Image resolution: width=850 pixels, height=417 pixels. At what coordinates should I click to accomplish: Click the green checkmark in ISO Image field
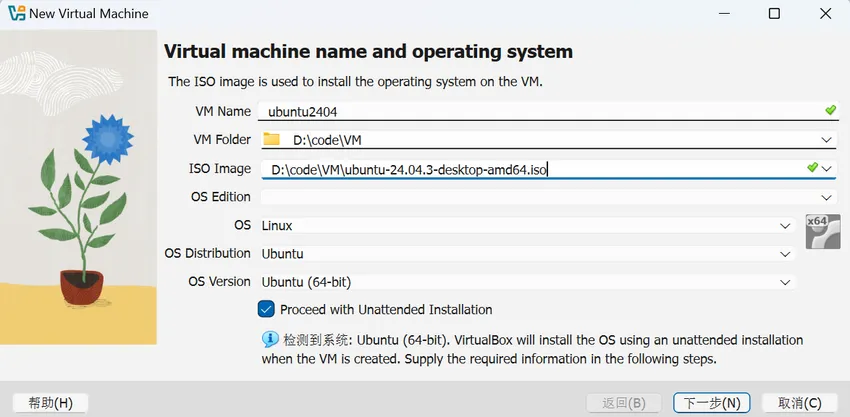[812, 168]
